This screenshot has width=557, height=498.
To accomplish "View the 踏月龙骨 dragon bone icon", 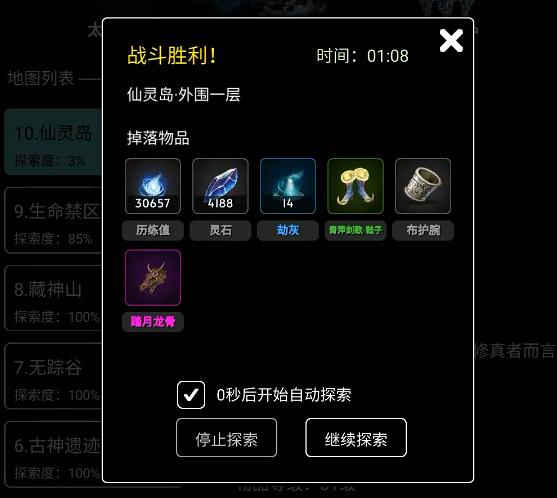I will (x=153, y=278).
